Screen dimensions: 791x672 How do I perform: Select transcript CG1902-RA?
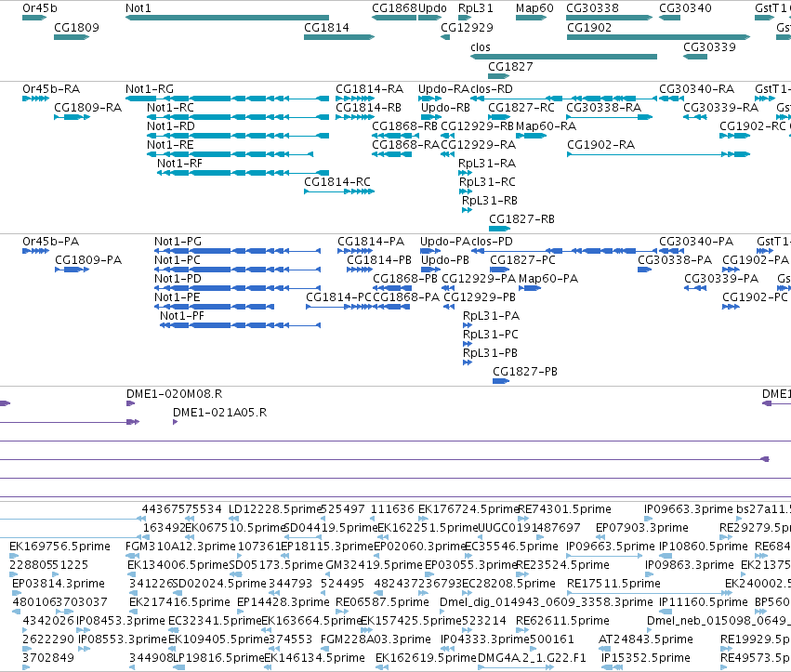point(600,145)
